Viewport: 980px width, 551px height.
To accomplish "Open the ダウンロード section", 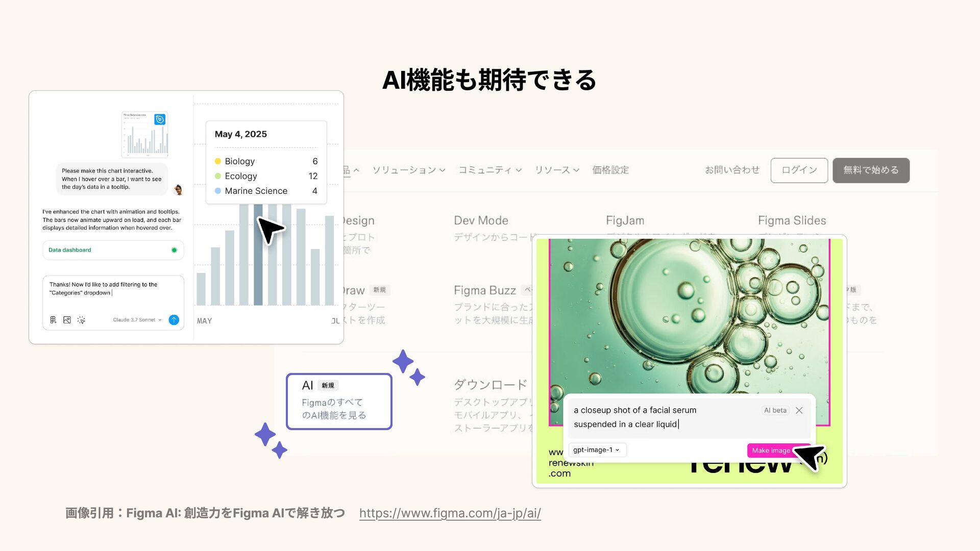I will coord(491,384).
